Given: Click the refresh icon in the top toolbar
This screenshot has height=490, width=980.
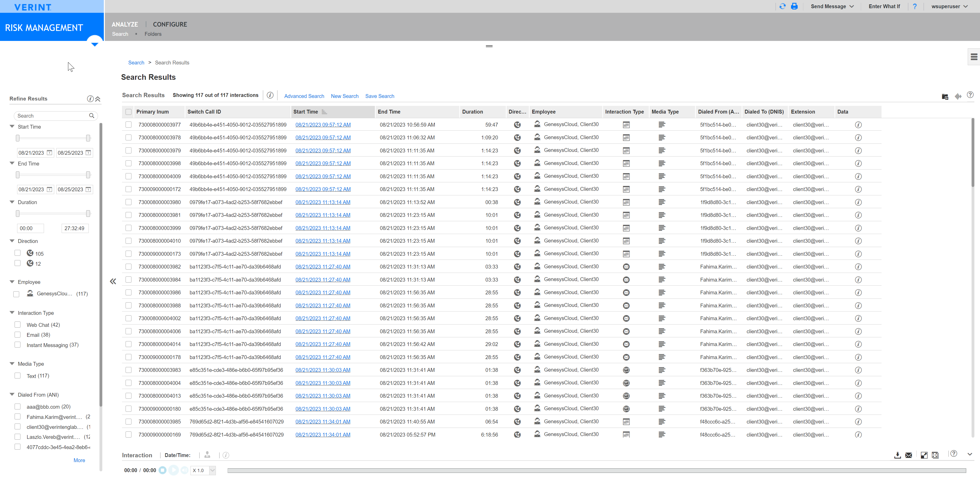Looking at the screenshot, I should 783,6.
